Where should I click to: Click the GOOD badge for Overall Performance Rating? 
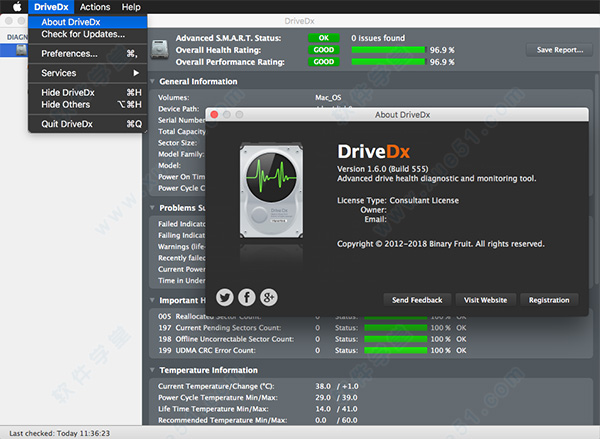tap(324, 62)
